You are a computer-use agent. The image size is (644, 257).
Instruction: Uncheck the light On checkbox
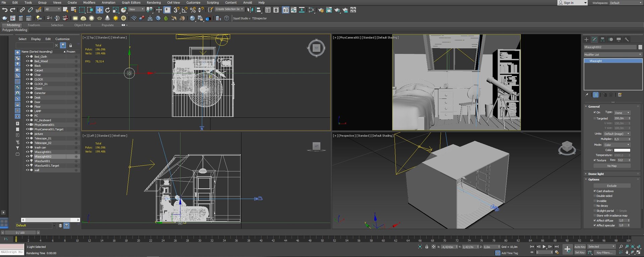click(x=595, y=112)
